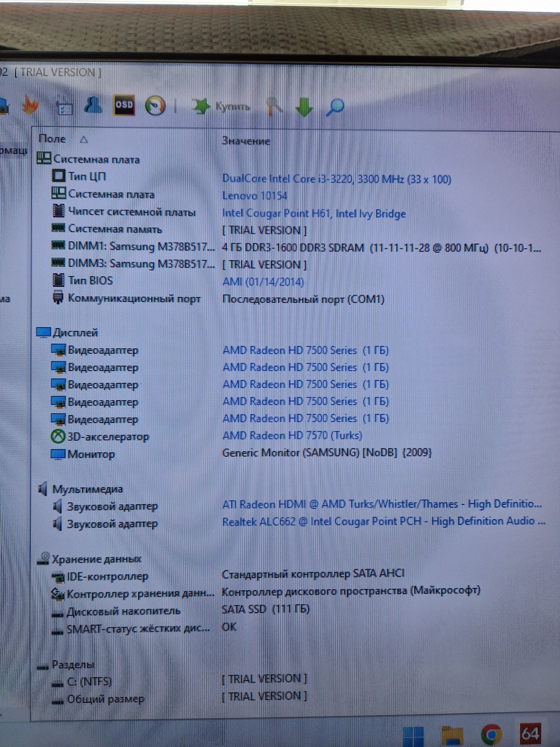Screen dimensions: 560x747
Task: Click the speaker icon beside Мультимедиа
Action: click(43, 489)
